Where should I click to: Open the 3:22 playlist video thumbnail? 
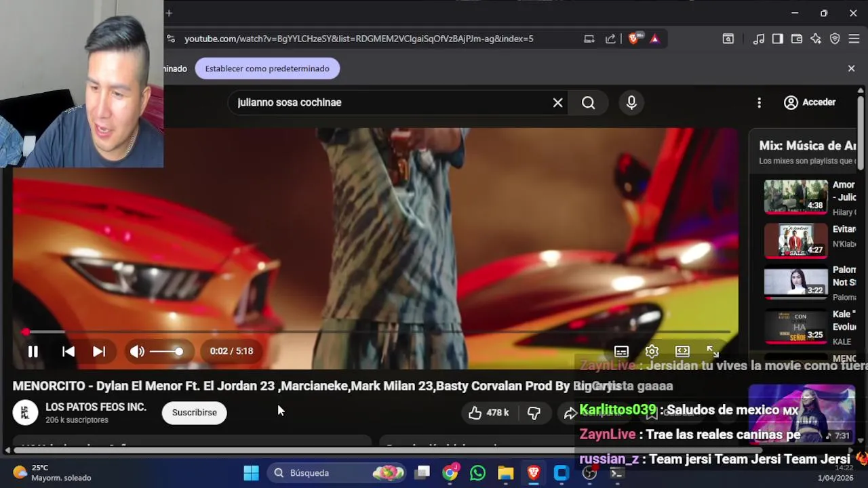[796, 283]
